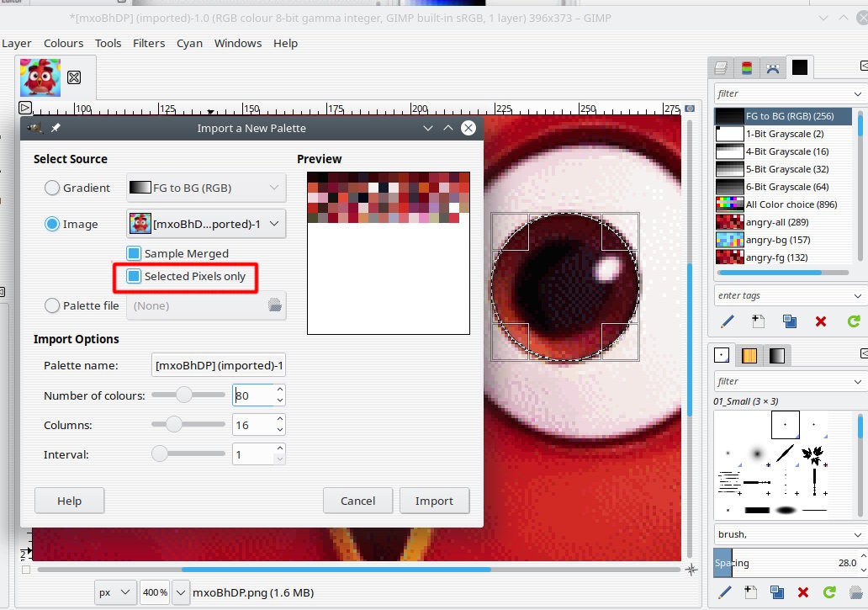Switch to the Palettes tab with black square icon
The height and width of the screenshot is (610, 868).
click(799, 67)
